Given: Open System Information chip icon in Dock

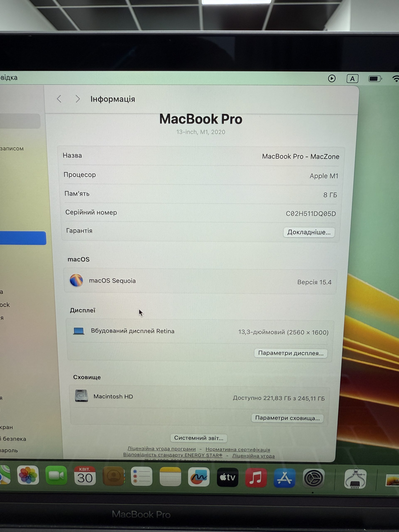Looking at the screenshot, I should click(355, 479).
